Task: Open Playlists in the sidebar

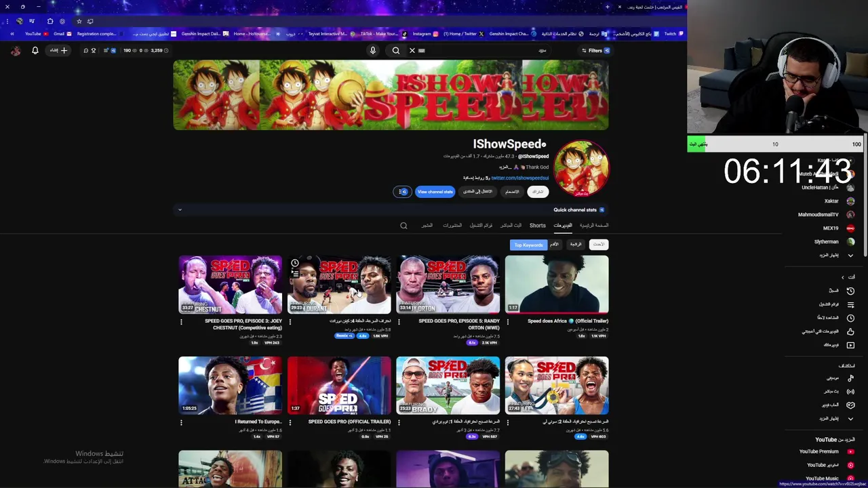Action: click(835, 304)
